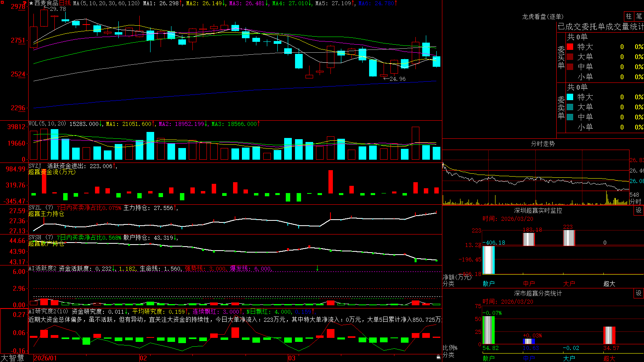
Task: Click the lock icon at the chart's date axis
Action: pyautogui.click(x=438, y=357)
